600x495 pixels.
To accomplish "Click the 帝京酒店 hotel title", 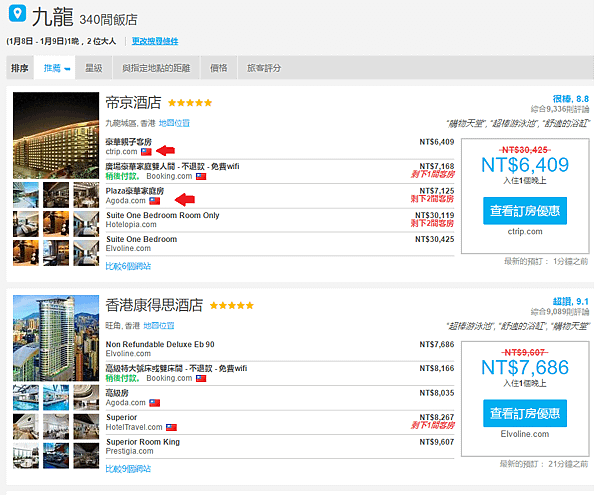I will tap(133, 103).
